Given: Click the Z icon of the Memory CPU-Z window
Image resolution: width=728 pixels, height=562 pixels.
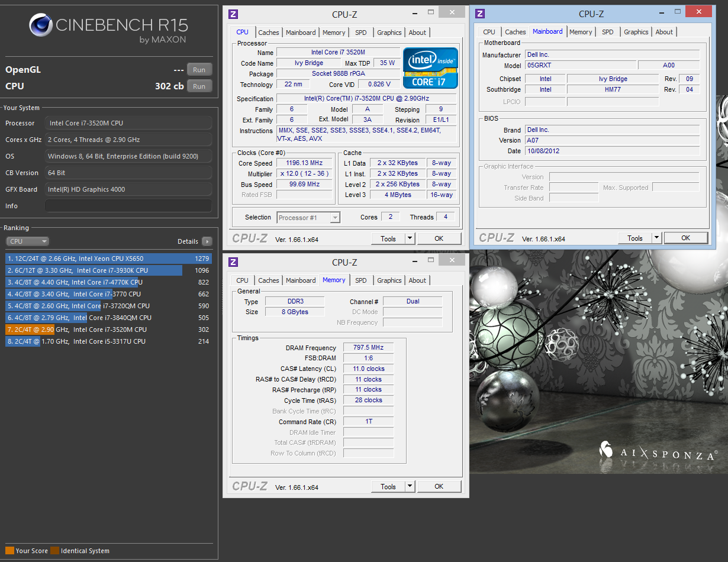Looking at the screenshot, I should pos(233,262).
